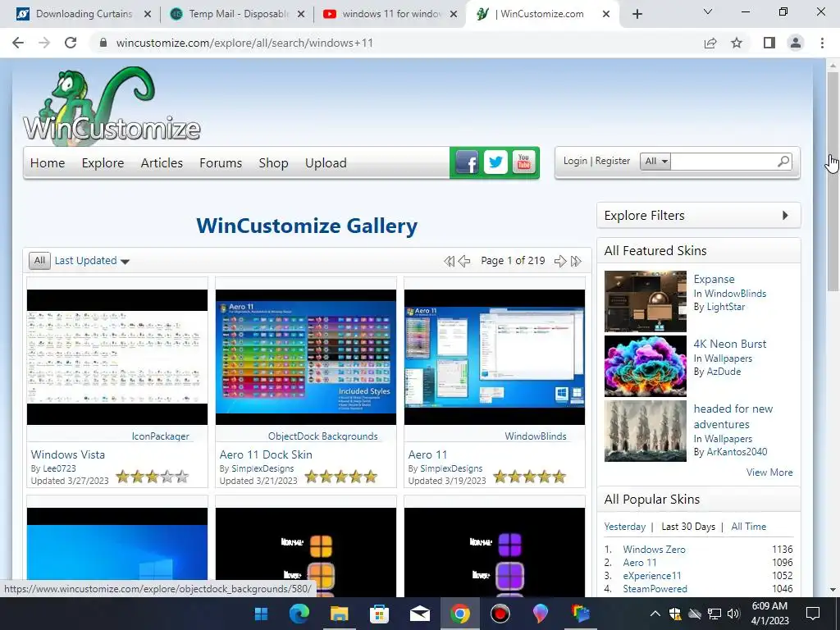Go back with browser back arrow

click(x=18, y=43)
